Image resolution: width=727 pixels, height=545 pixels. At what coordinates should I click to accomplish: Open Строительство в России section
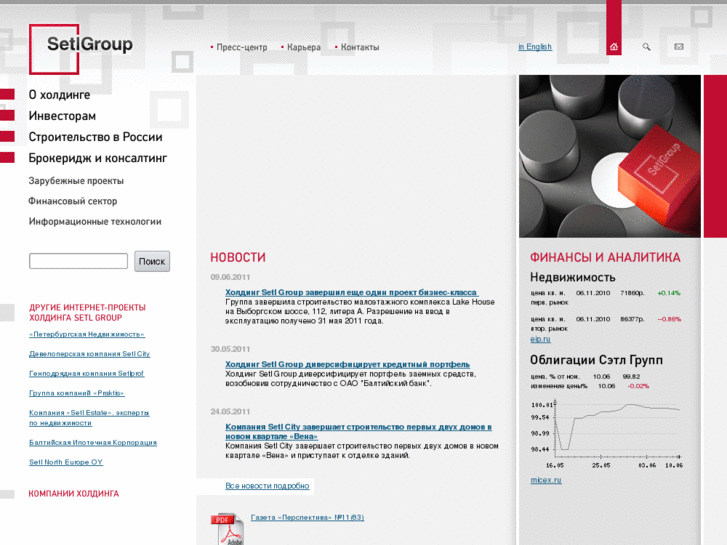96,137
